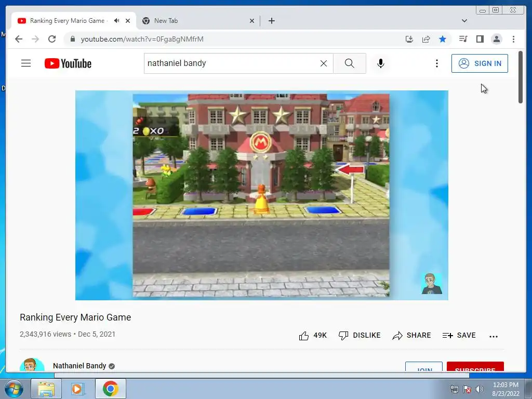532x399 pixels.
Task: Click the install app icon in address bar
Action: [x=409, y=39]
